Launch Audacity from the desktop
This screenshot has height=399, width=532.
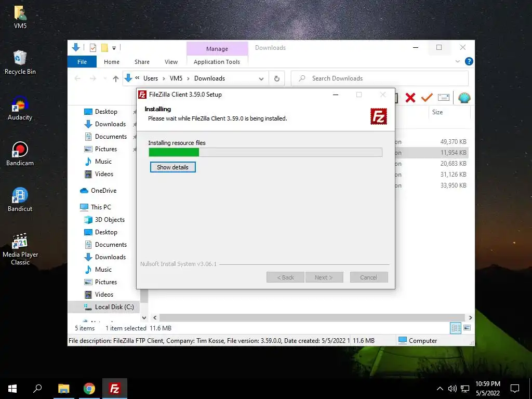point(20,108)
